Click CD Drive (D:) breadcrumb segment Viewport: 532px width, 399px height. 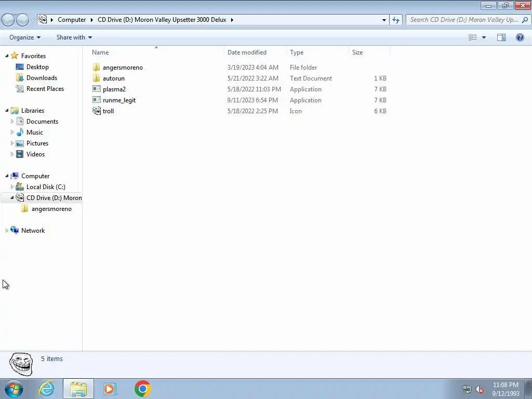(x=162, y=20)
